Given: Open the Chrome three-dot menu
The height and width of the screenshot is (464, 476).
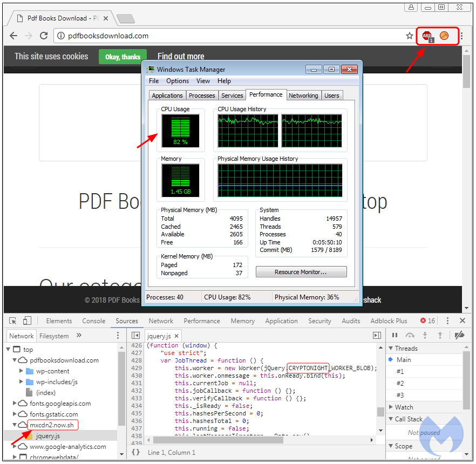Looking at the screenshot, I should (x=461, y=36).
